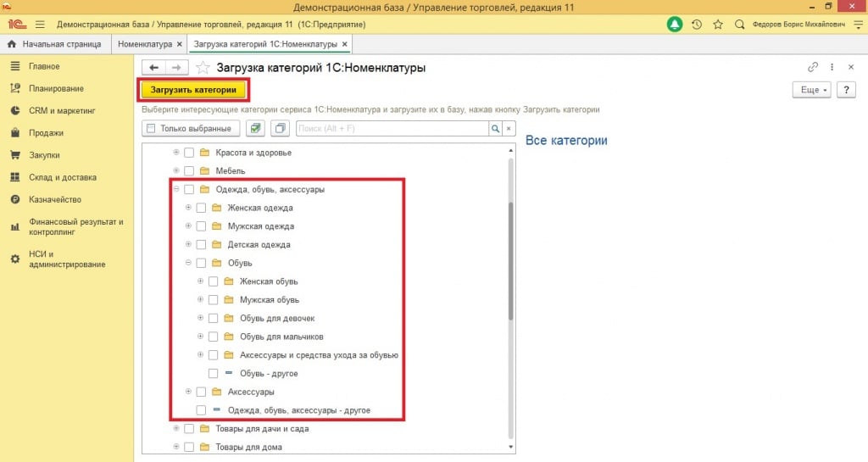Toggle the Только выбранные checkbox
This screenshot has width=868, height=462.
click(x=151, y=129)
